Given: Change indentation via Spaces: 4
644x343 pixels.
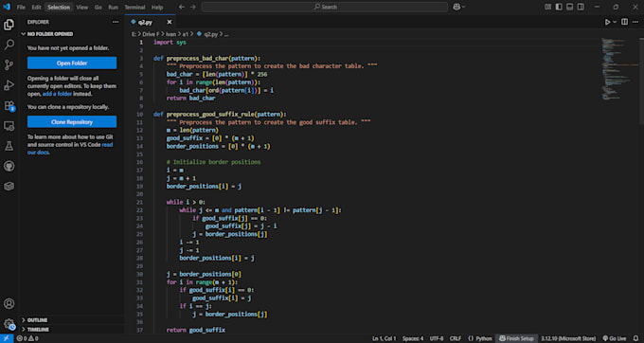Looking at the screenshot, I should (x=413, y=338).
